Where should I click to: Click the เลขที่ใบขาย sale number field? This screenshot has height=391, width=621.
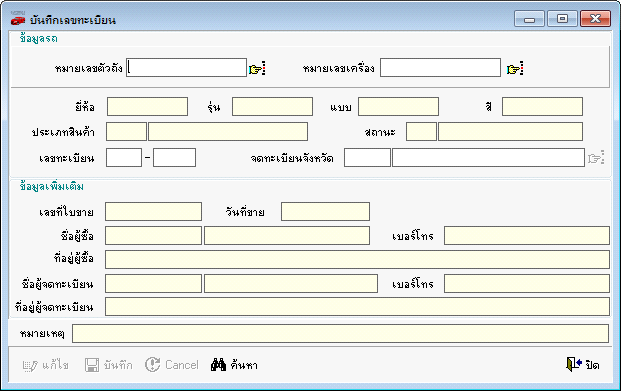[153, 212]
